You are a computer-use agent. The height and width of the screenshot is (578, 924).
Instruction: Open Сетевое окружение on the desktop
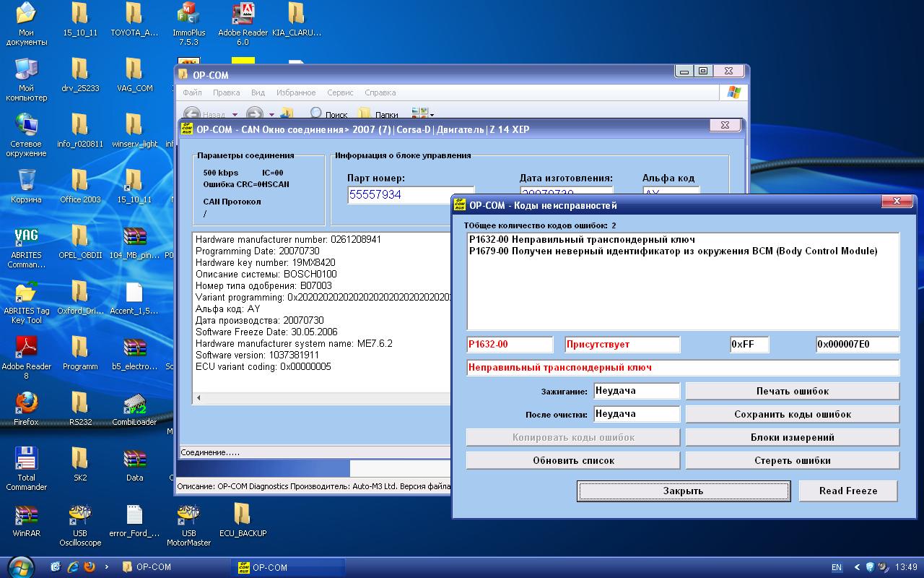[26, 134]
